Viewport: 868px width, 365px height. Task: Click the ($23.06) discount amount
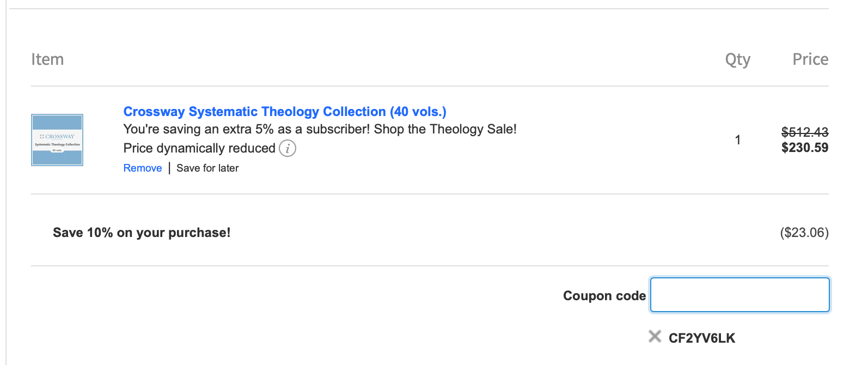click(804, 233)
